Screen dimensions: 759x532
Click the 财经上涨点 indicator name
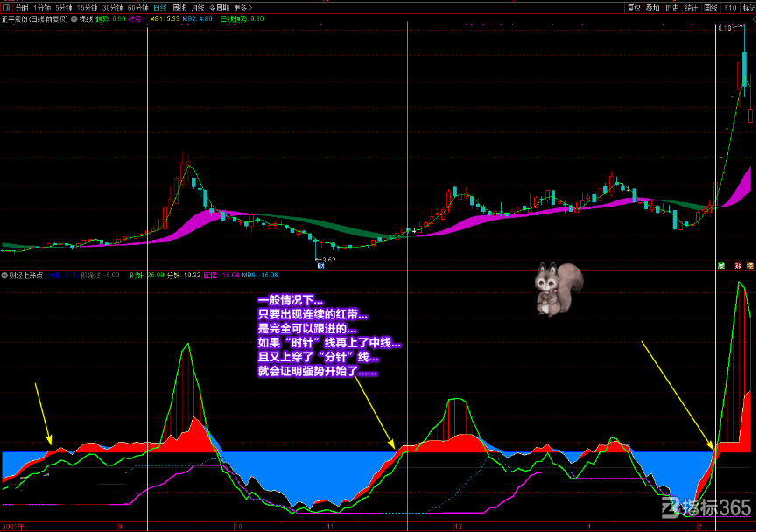25,276
